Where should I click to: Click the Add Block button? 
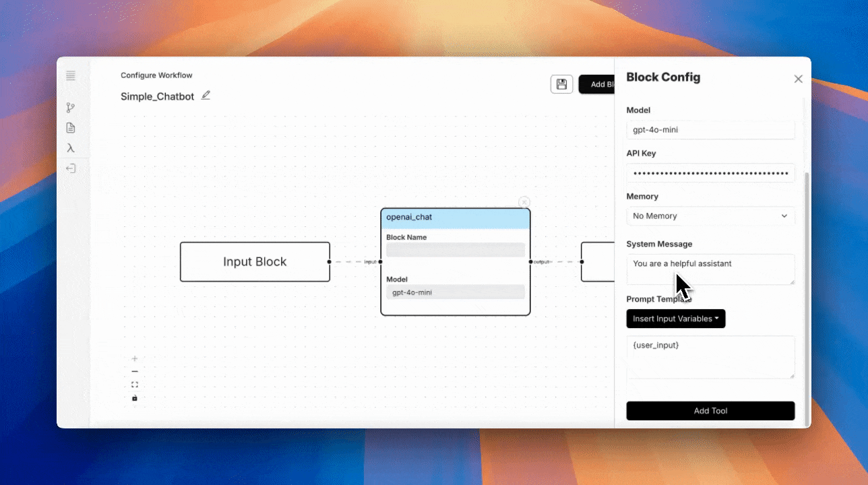pos(596,84)
